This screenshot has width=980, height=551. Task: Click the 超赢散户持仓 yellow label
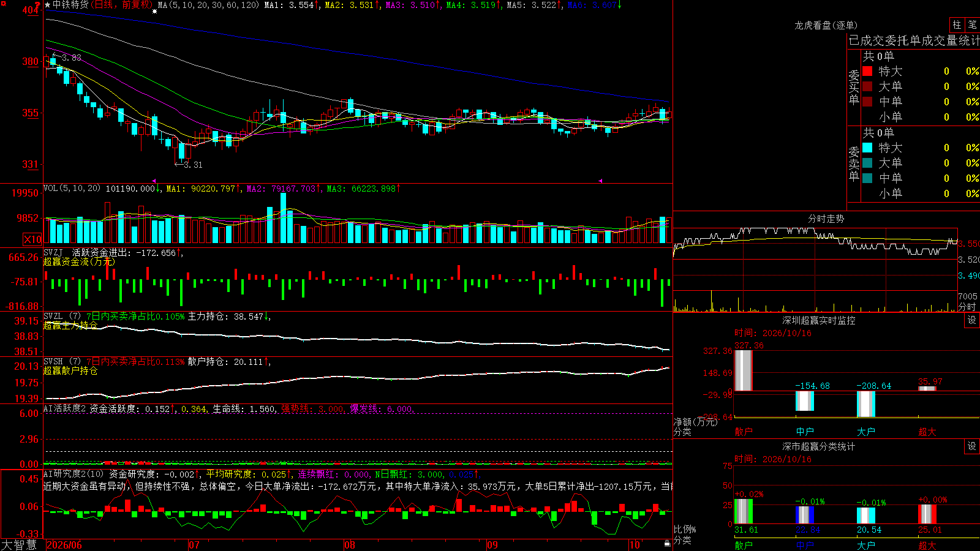point(70,370)
